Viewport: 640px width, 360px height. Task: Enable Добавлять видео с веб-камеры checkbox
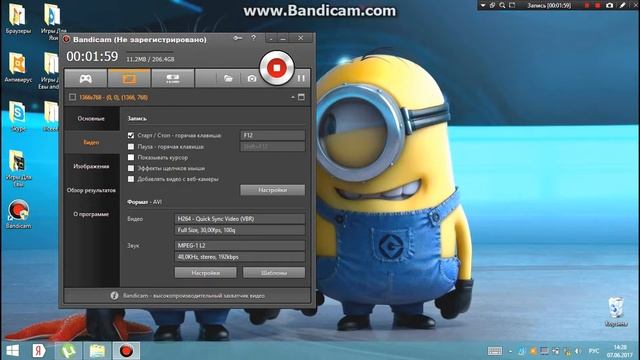(x=131, y=179)
